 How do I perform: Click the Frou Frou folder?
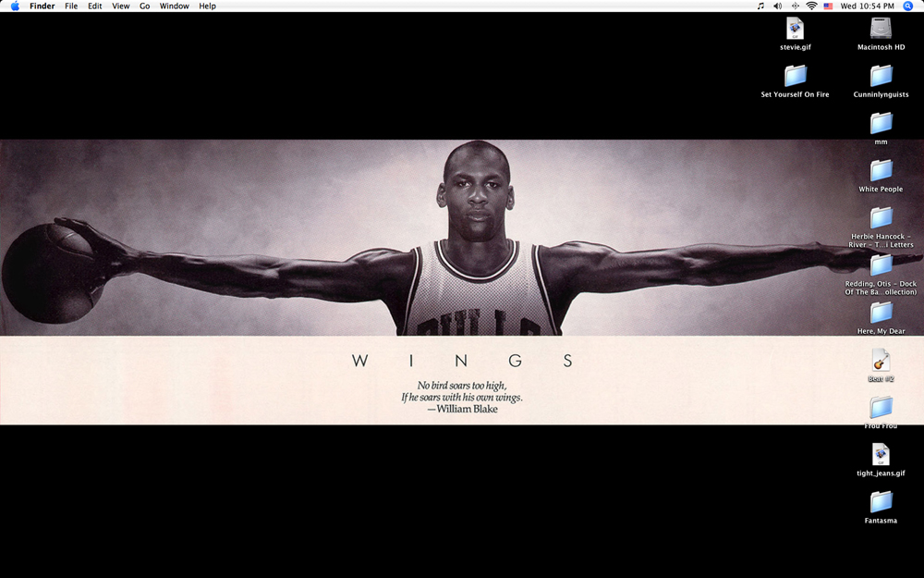tap(881, 407)
